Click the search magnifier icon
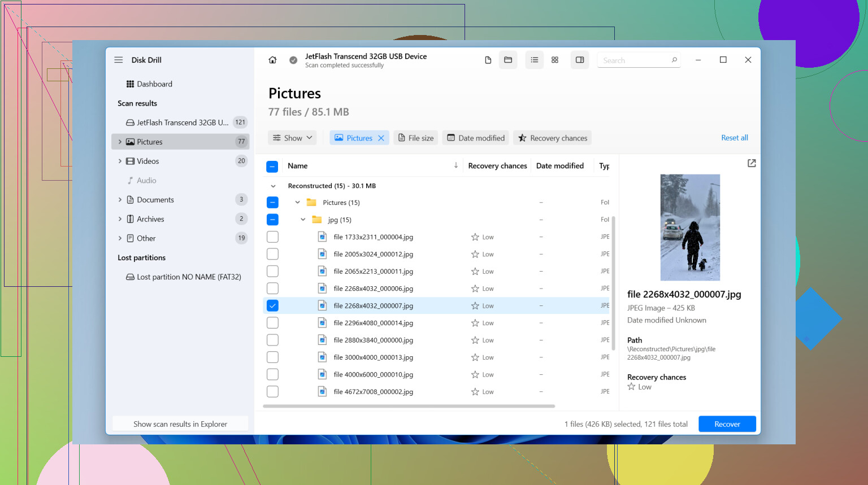Image resolution: width=868 pixels, height=485 pixels. (674, 60)
